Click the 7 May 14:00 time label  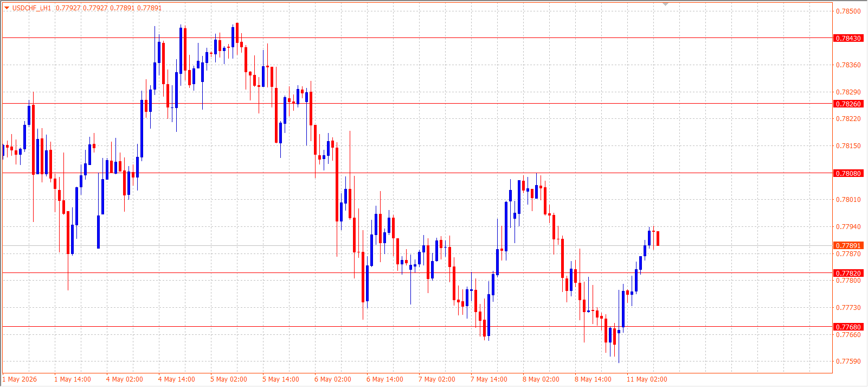(x=489, y=379)
